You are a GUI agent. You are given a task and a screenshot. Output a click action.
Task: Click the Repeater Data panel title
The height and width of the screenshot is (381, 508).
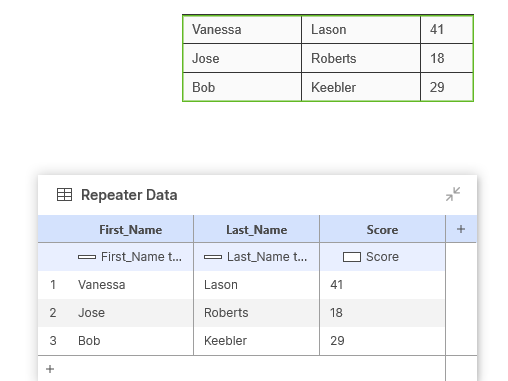point(129,195)
